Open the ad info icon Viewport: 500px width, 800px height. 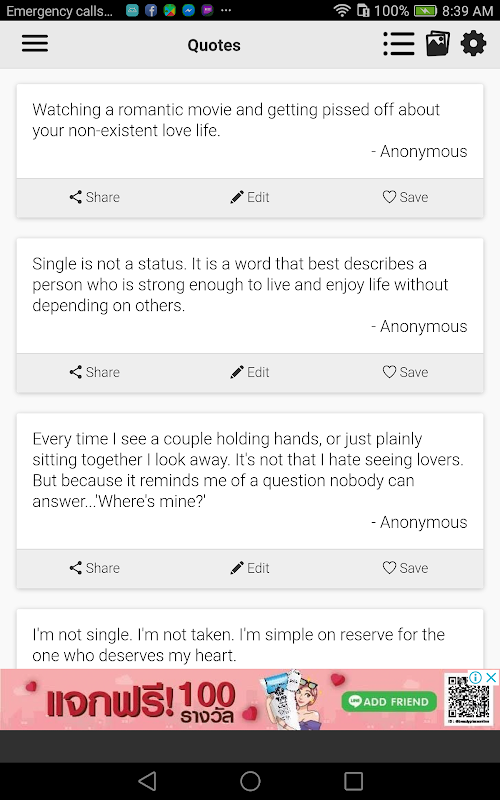476,678
